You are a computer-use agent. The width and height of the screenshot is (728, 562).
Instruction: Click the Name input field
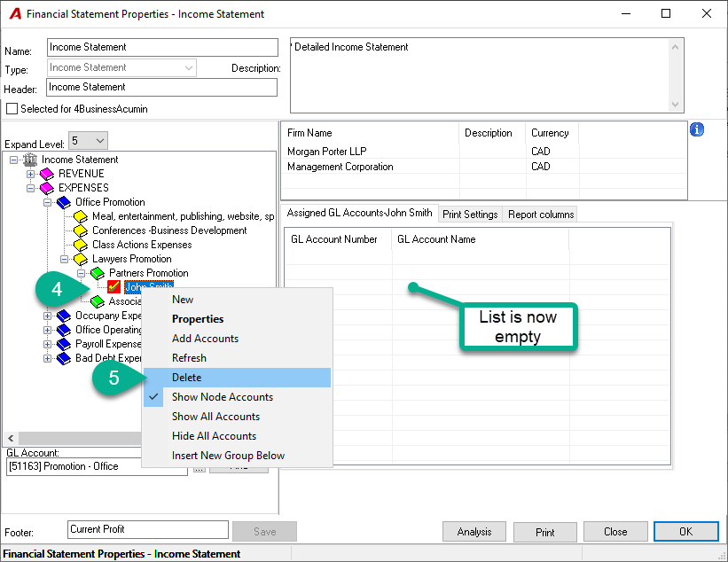pyautogui.click(x=162, y=47)
